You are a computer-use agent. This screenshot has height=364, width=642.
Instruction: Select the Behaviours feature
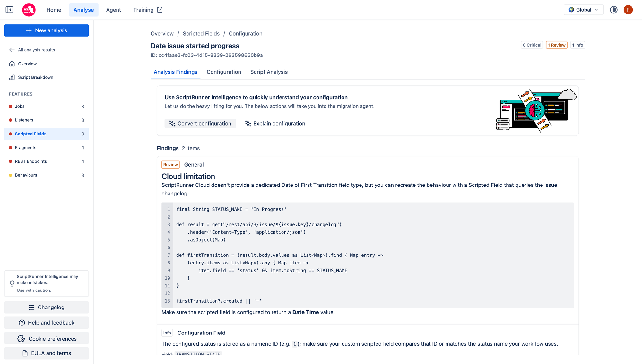47,175
